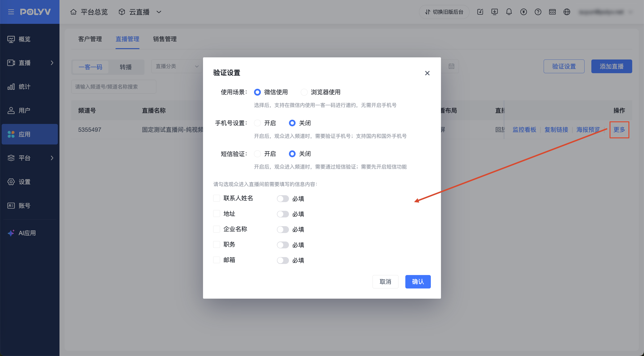Click the 添加直播 button
Screen dimensions: 644x356
coord(612,66)
